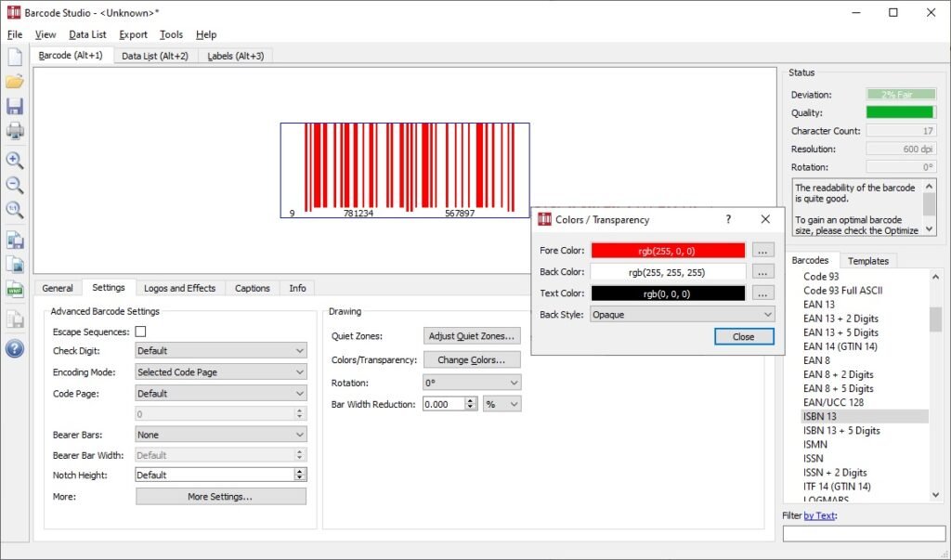
Task: Select 'EAN 13' in the barcode list
Action: point(819,305)
